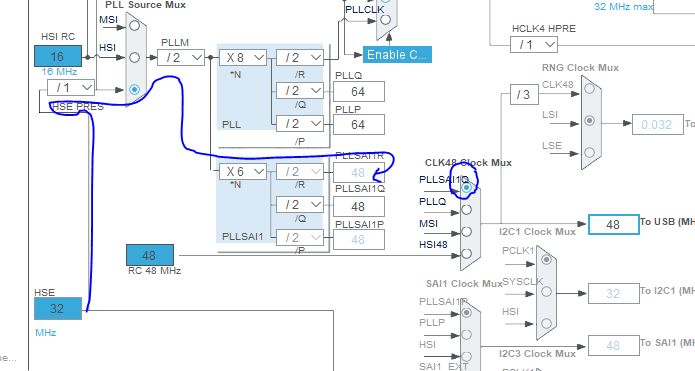The height and width of the screenshot is (371, 695).
Task: Click the 'To USB (MHz)' label
Action: 668,222
